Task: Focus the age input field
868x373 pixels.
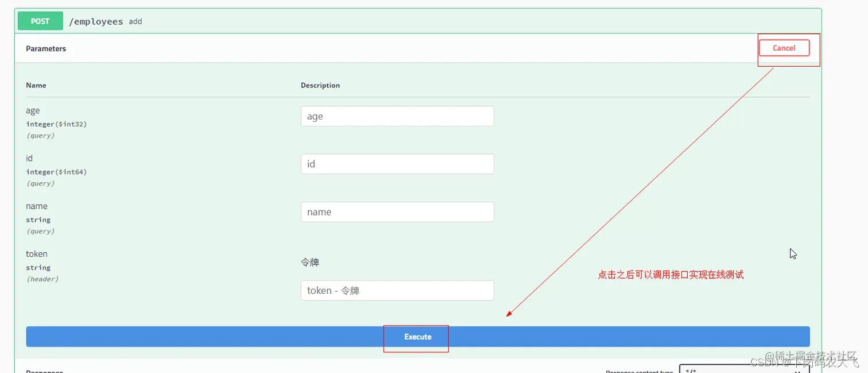Action: [397, 116]
